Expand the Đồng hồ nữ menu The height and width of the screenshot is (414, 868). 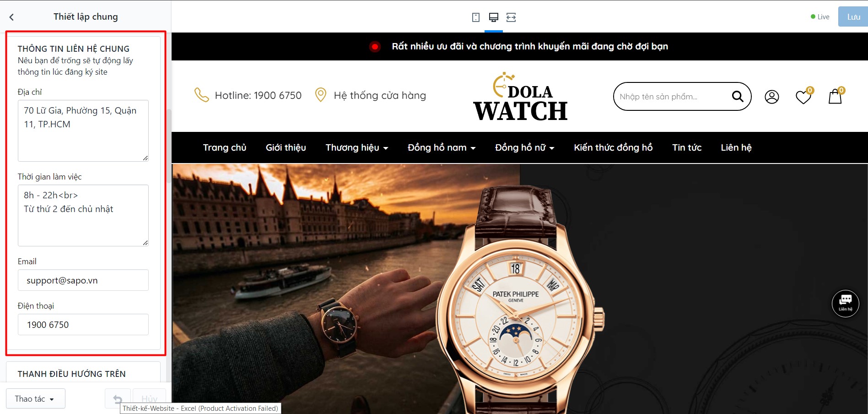[x=525, y=147]
